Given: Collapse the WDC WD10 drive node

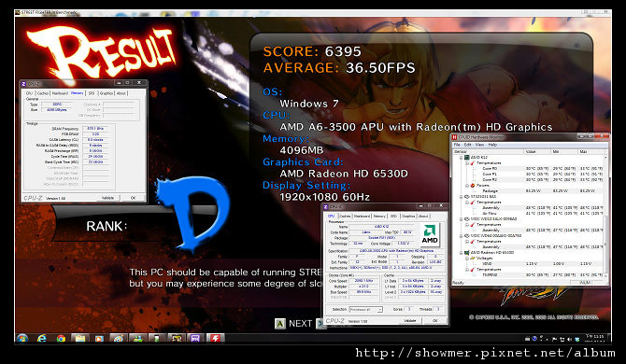Looking at the screenshot, I should tap(462, 219).
